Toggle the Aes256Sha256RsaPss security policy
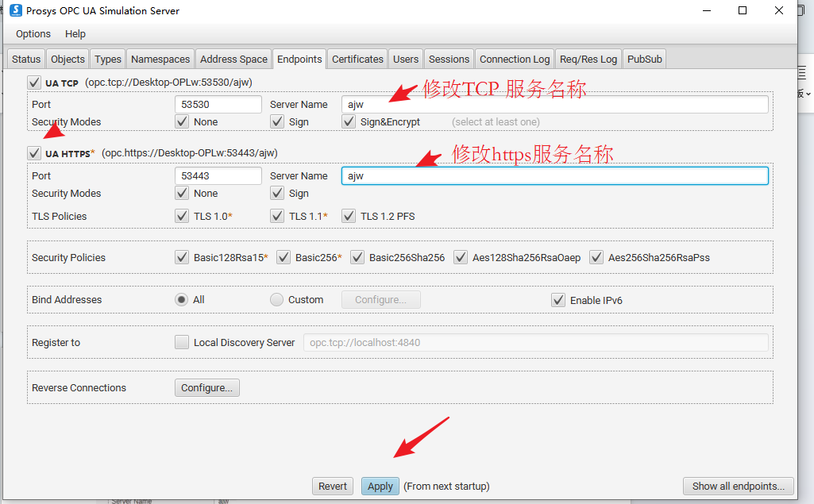Viewport: 814px width, 504px height. 596,257
